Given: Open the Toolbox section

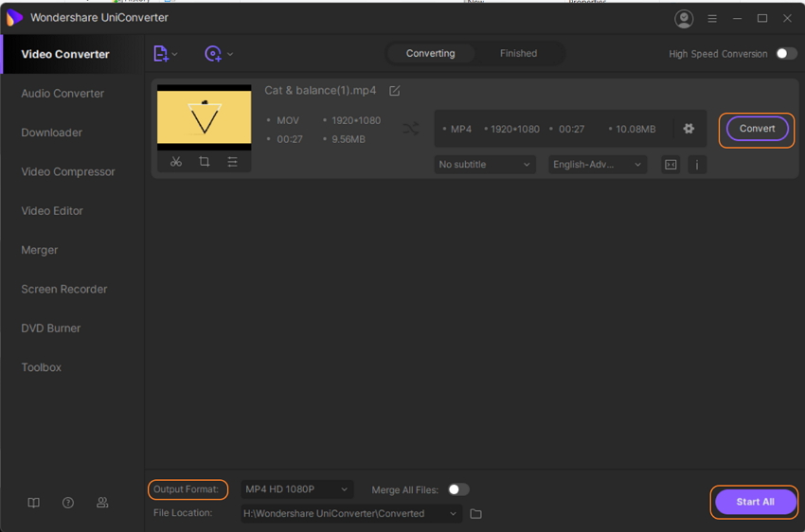Looking at the screenshot, I should 41,367.
